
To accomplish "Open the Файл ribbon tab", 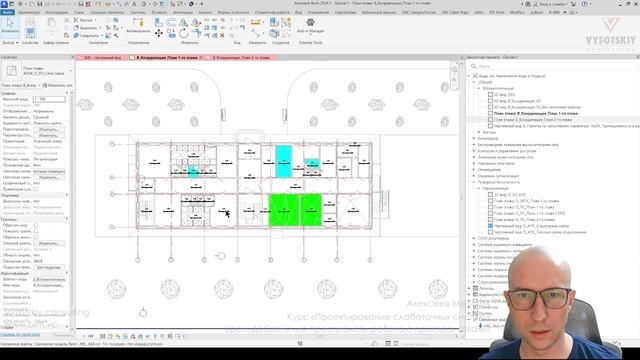I will pos(7,12).
